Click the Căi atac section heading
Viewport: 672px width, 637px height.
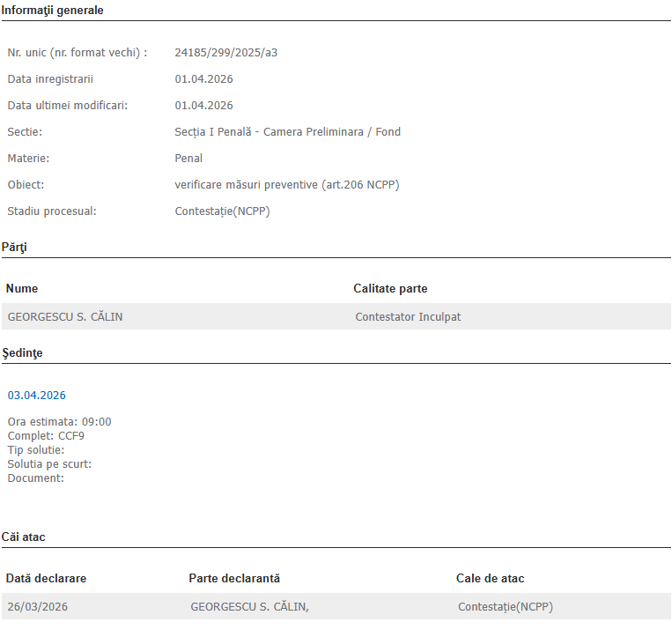24,537
